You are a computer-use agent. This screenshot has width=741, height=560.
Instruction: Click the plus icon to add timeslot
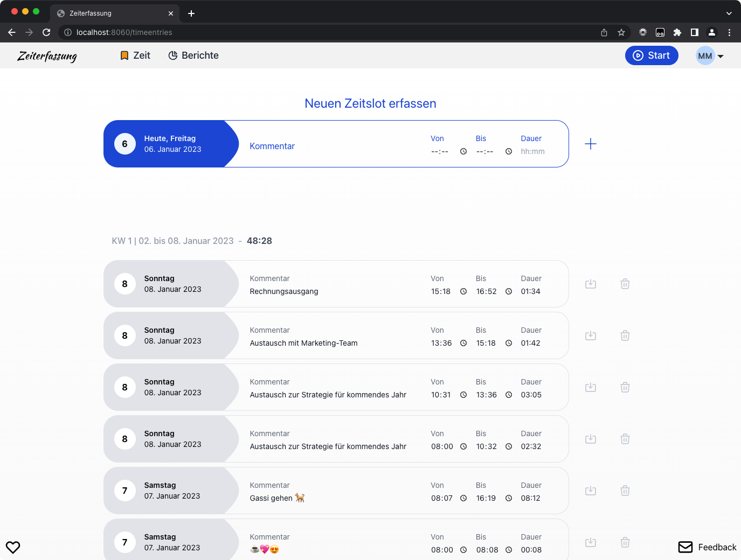pyautogui.click(x=591, y=144)
